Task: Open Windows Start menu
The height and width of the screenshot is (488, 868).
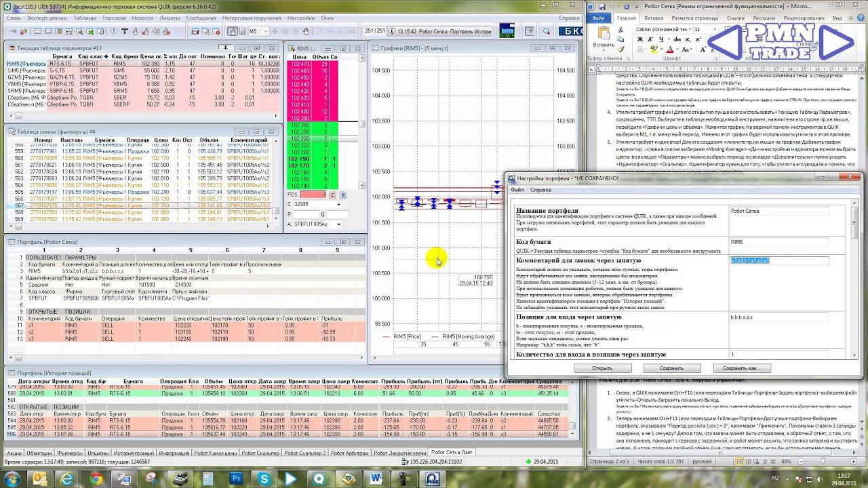Action: pos(12,479)
